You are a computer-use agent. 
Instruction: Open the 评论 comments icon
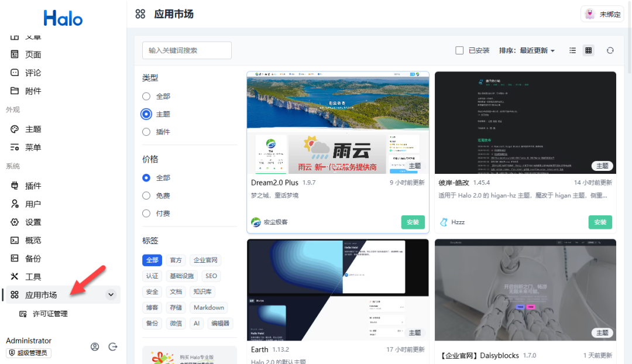[x=15, y=73]
